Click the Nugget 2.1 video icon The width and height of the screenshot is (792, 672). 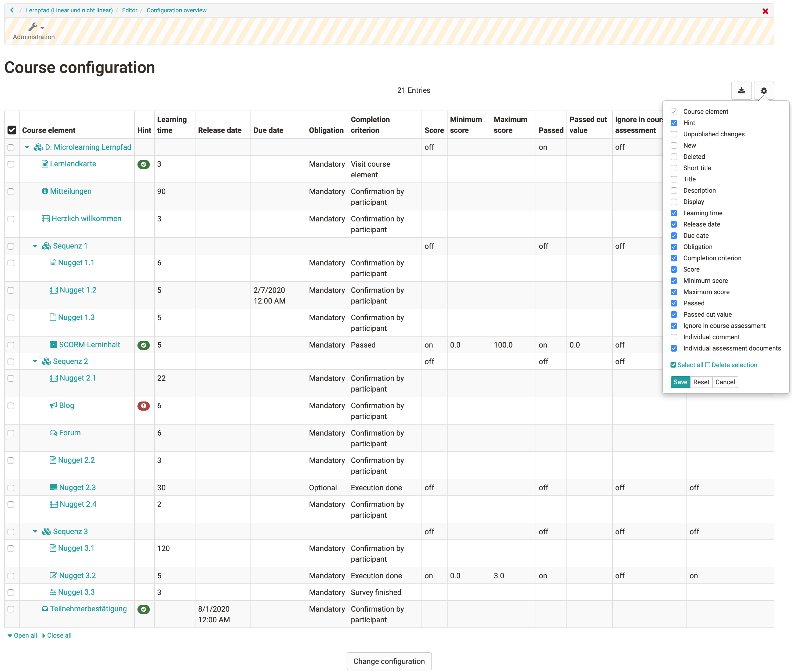tap(54, 378)
